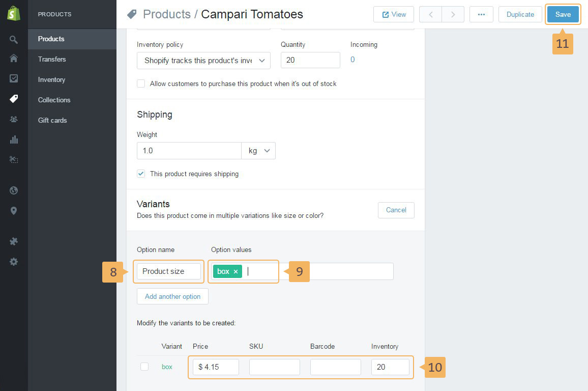Select the box variant checkbox
The image size is (588, 391).
coord(144,367)
